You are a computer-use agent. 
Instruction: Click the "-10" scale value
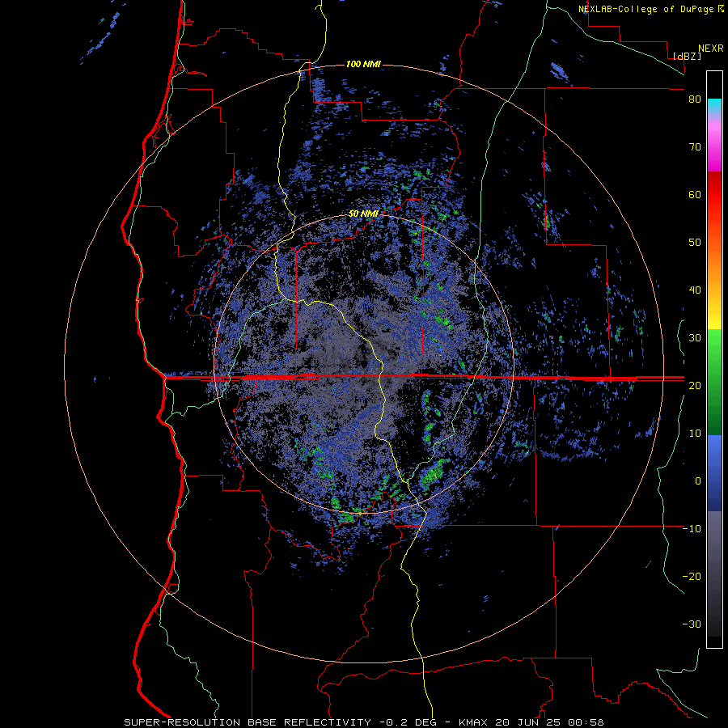click(692, 528)
